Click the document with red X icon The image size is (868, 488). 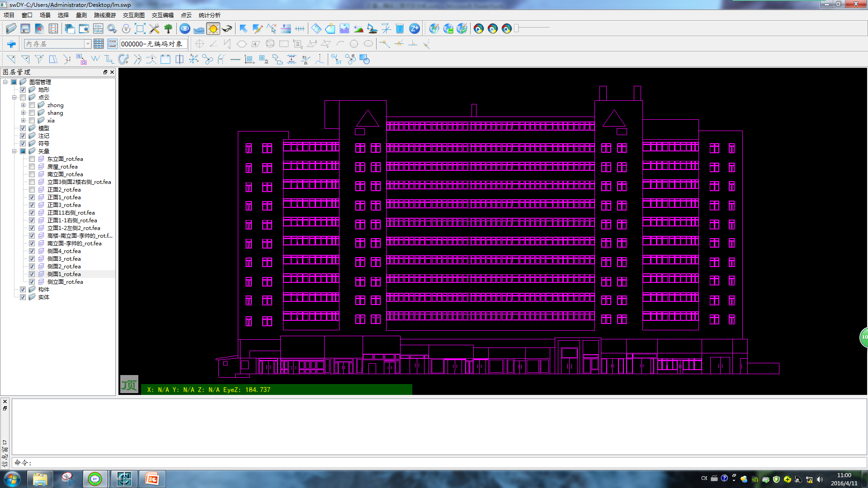point(39,28)
